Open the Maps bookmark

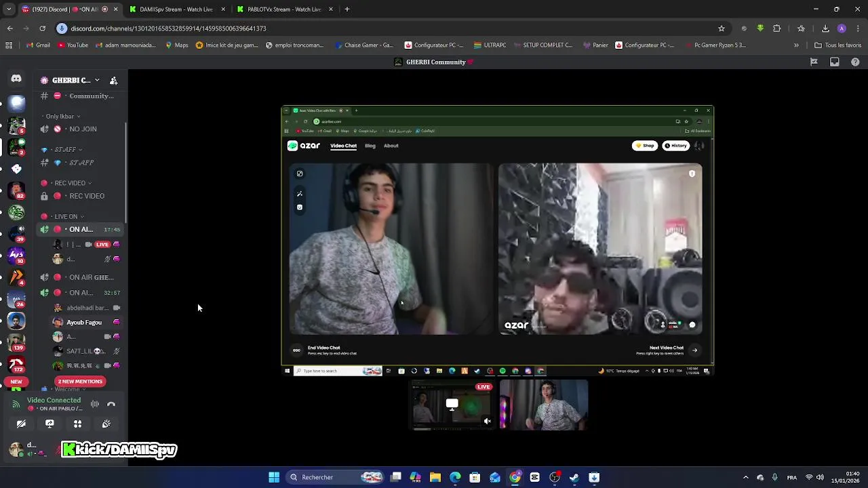point(177,45)
